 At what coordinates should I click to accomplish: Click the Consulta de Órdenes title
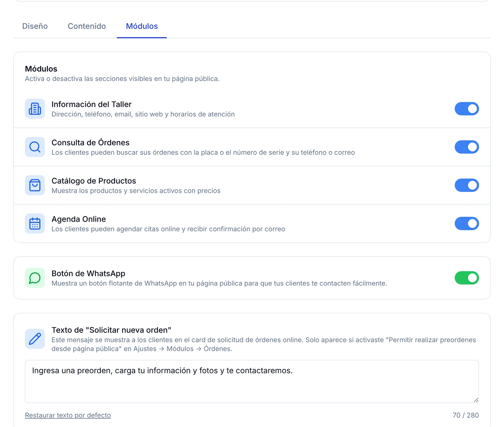click(x=90, y=143)
